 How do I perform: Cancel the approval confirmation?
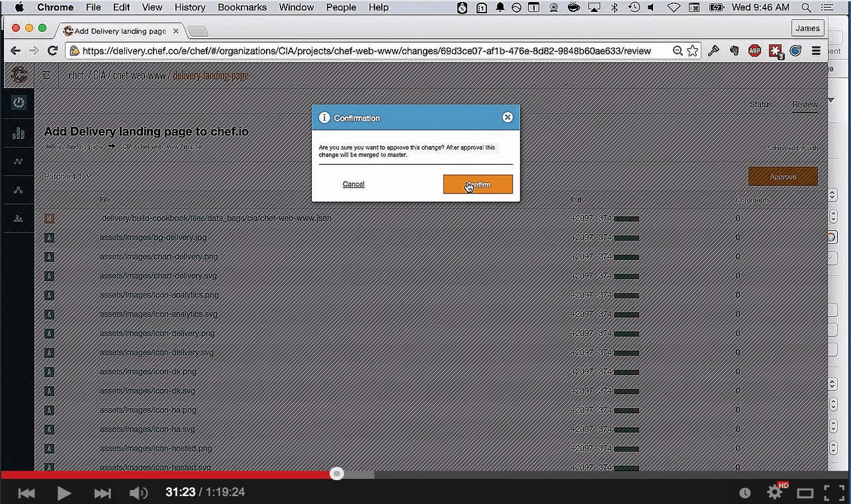point(353,184)
